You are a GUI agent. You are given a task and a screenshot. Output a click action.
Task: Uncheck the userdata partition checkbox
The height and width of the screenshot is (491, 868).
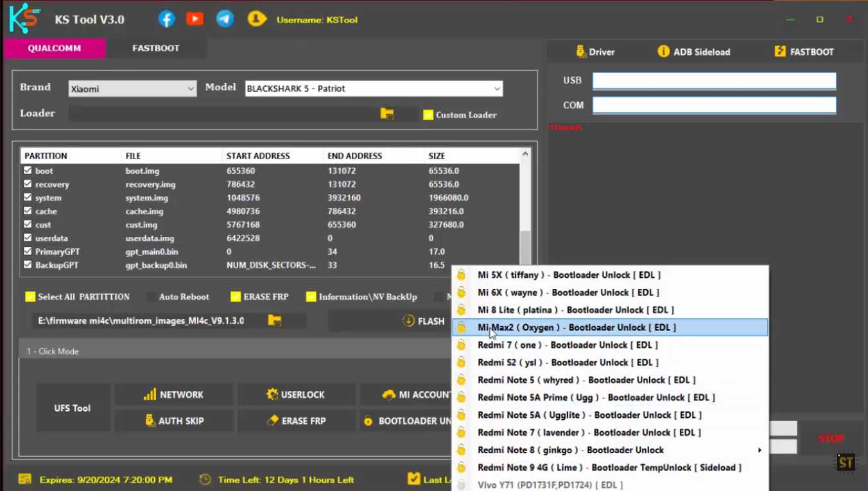(28, 238)
